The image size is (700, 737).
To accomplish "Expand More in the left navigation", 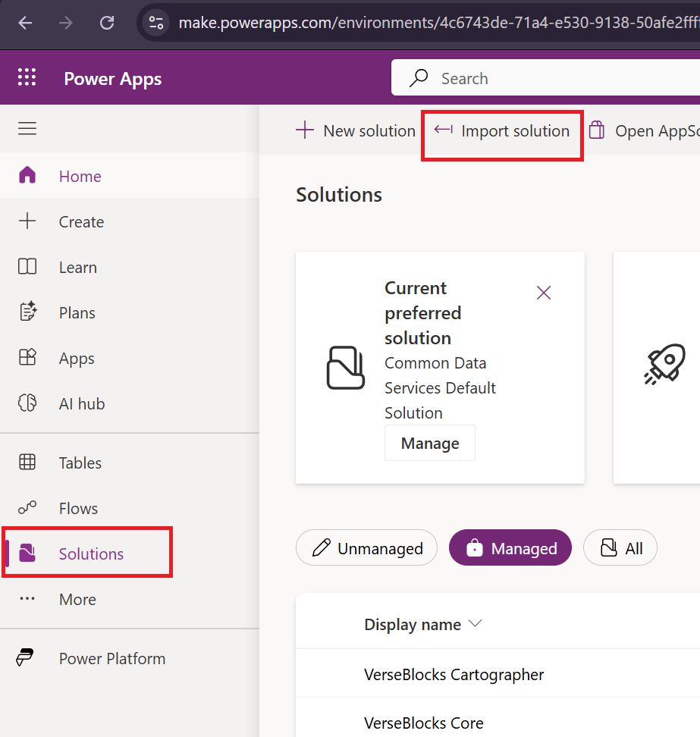I will click(130, 599).
